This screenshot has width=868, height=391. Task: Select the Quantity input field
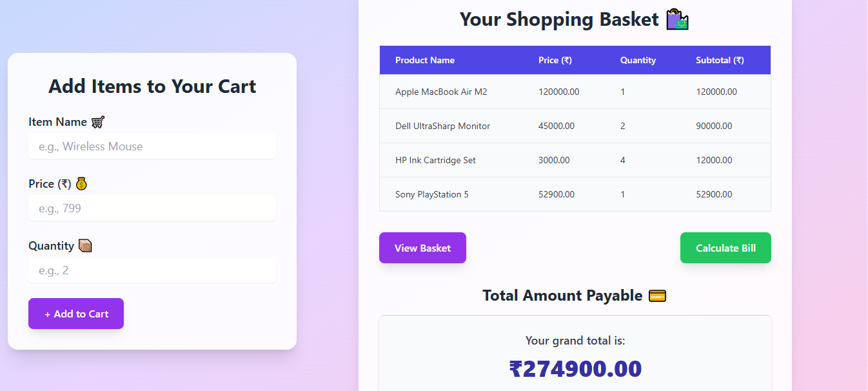coord(152,270)
